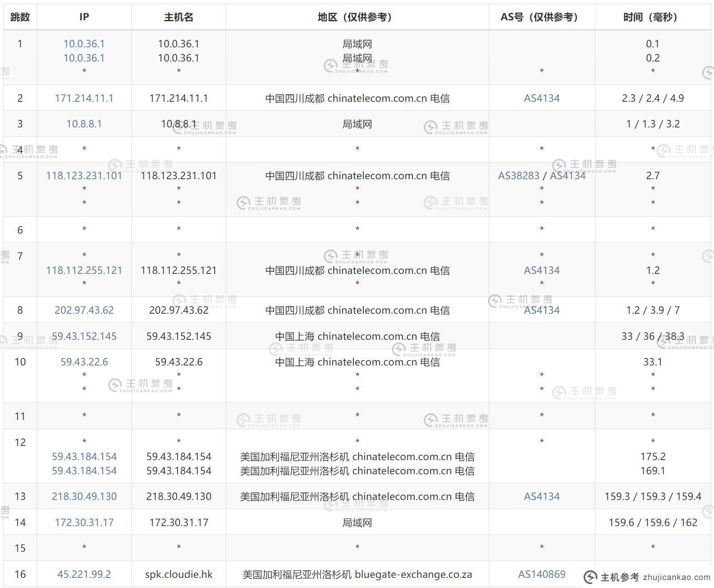Open the 59.43.184.154 IP link with 169.1 ms time
This screenshot has height=588, width=714.
point(84,471)
